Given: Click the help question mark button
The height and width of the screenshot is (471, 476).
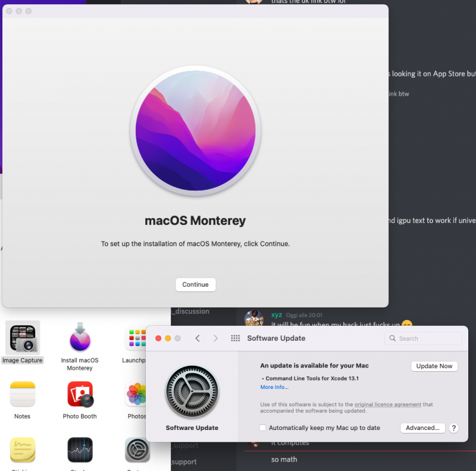Looking at the screenshot, I should tap(453, 428).
